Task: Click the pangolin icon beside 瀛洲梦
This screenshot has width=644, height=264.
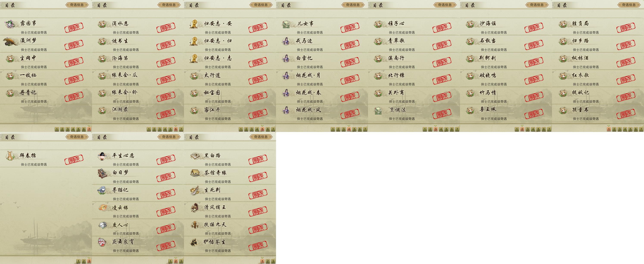Action: [x=11, y=41]
